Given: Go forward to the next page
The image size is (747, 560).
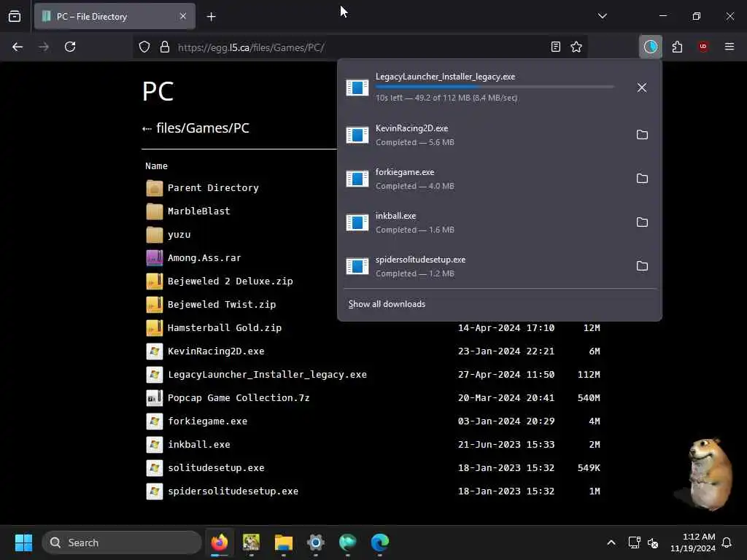Looking at the screenshot, I should (44, 47).
